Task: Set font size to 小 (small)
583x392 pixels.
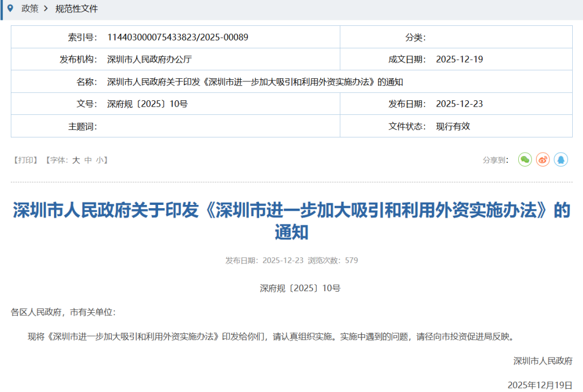Action: (x=100, y=160)
